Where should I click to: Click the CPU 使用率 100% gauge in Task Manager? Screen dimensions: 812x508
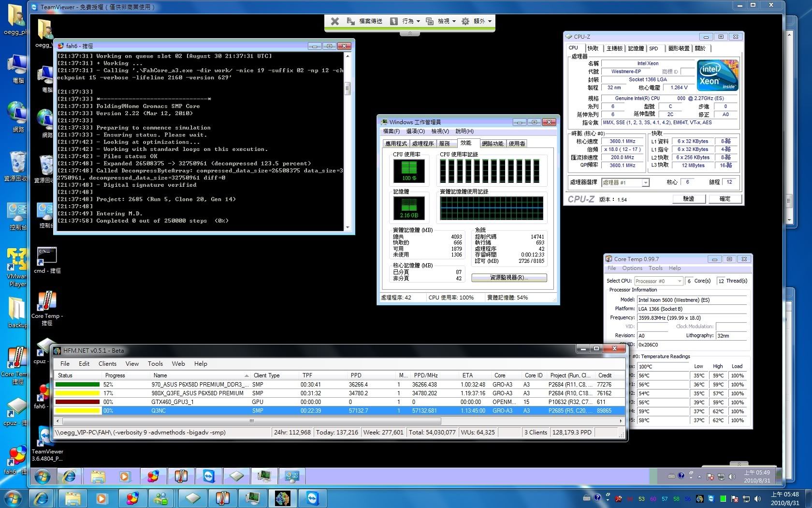click(409, 171)
